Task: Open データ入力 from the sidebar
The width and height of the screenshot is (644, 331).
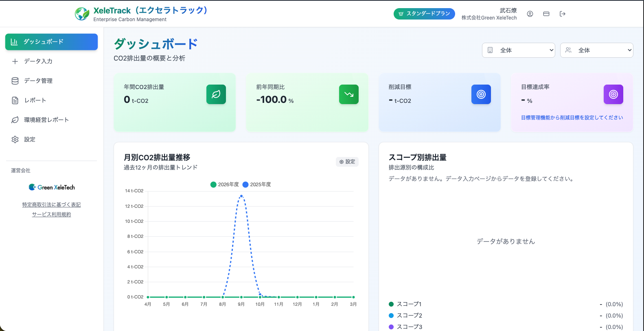Action: tap(51, 61)
